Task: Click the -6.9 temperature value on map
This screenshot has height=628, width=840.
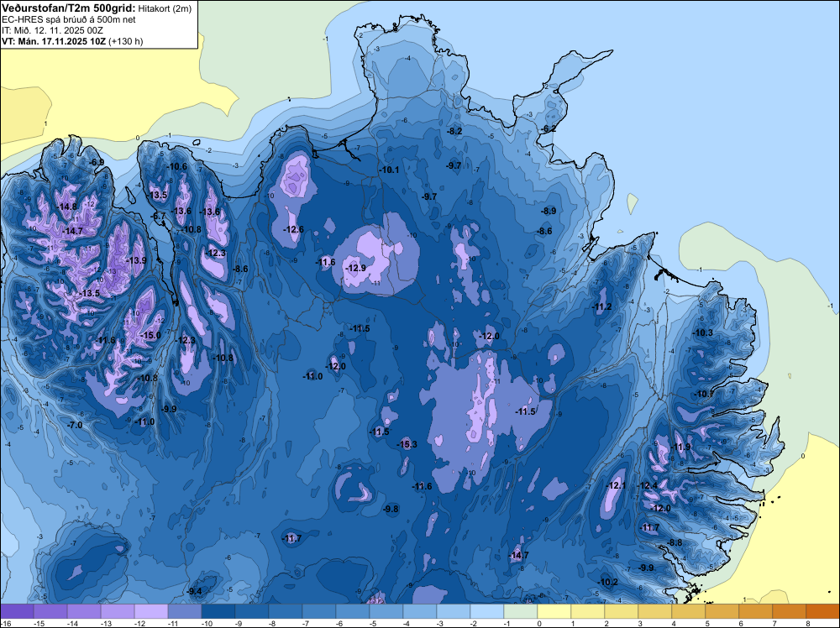Action: coord(97,162)
